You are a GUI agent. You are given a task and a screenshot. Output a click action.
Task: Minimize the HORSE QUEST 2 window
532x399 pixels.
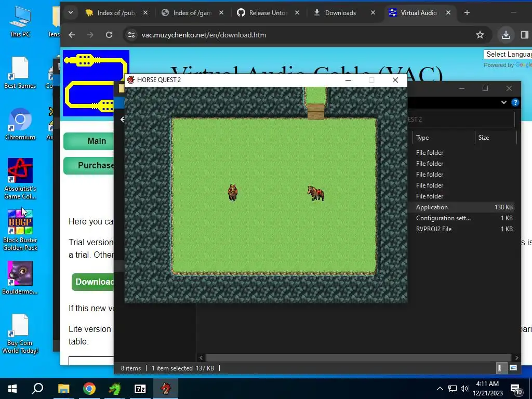coord(348,80)
